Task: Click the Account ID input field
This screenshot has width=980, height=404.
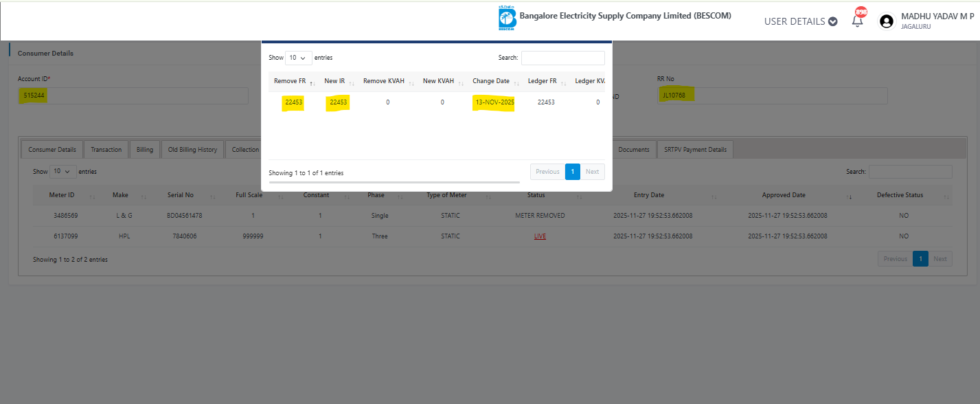Action: (x=133, y=96)
